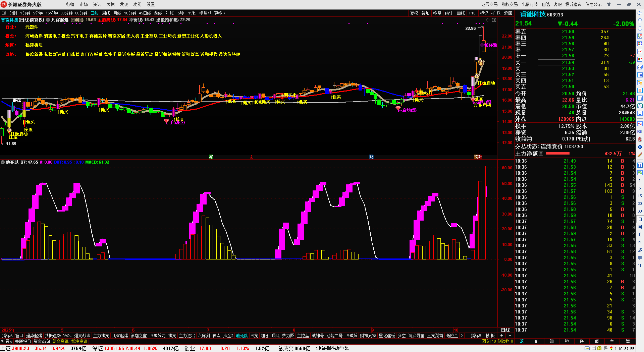Image resolution: width=644 pixels, height=352 pixels.
Task: Select the 凡客起爆 indicator tab
Action: pos(120,336)
